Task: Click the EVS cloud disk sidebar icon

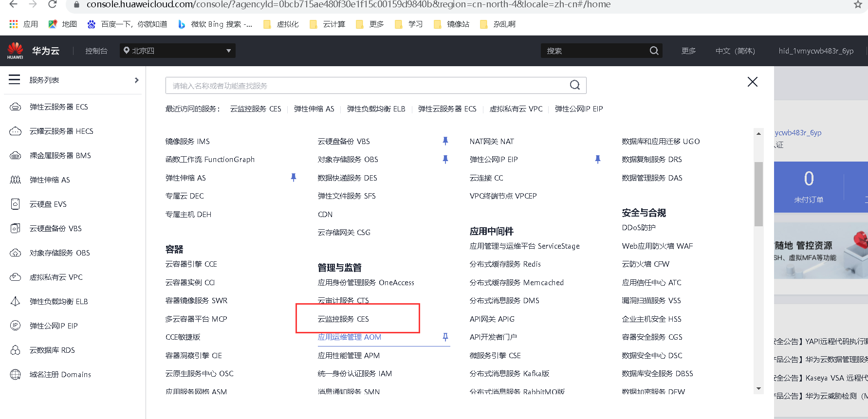Action: [x=16, y=204]
